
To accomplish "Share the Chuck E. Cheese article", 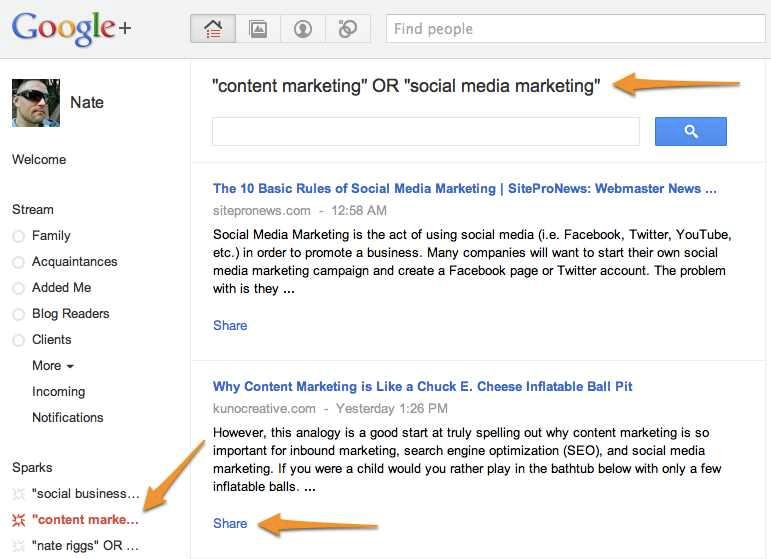I will point(230,524).
